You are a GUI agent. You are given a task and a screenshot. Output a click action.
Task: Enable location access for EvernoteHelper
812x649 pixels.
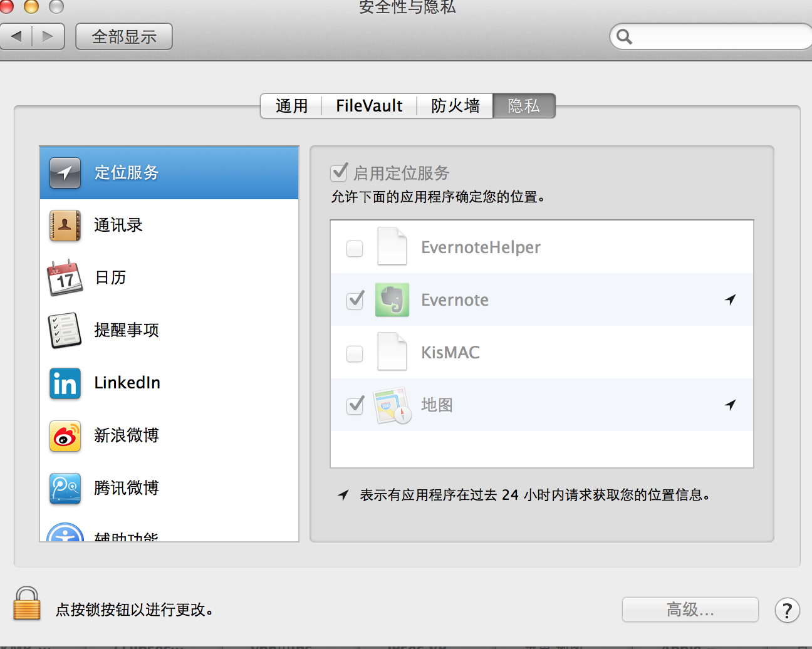(x=355, y=248)
